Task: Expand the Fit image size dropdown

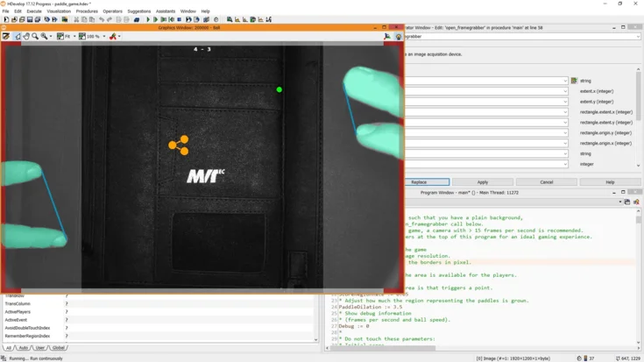Action: [x=74, y=37]
